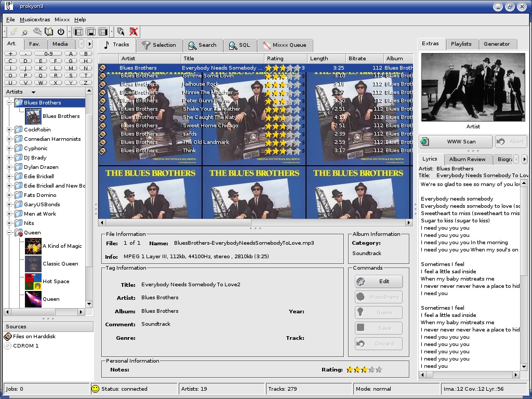Click the globe icon on WWW Scan
The width and height of the screenshot is (532, 399).
click(425, 141)
